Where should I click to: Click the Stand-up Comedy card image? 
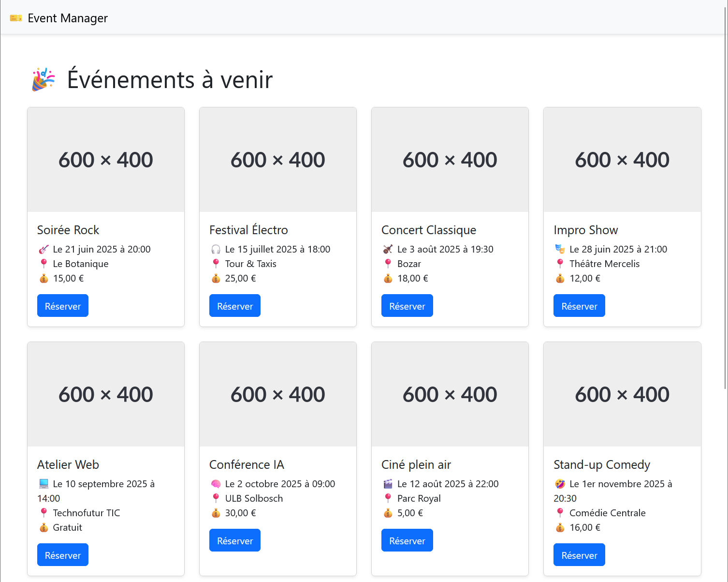622,394
